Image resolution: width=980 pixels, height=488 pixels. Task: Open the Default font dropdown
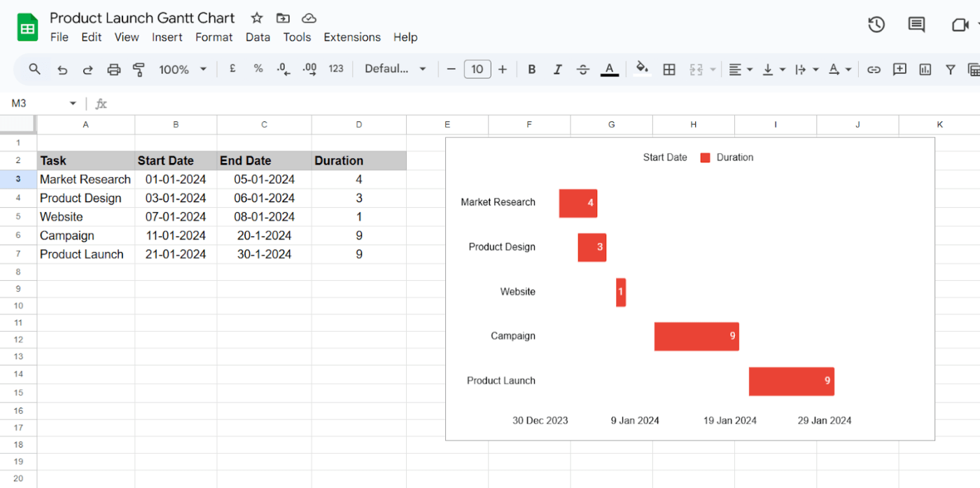coord(395,69)
